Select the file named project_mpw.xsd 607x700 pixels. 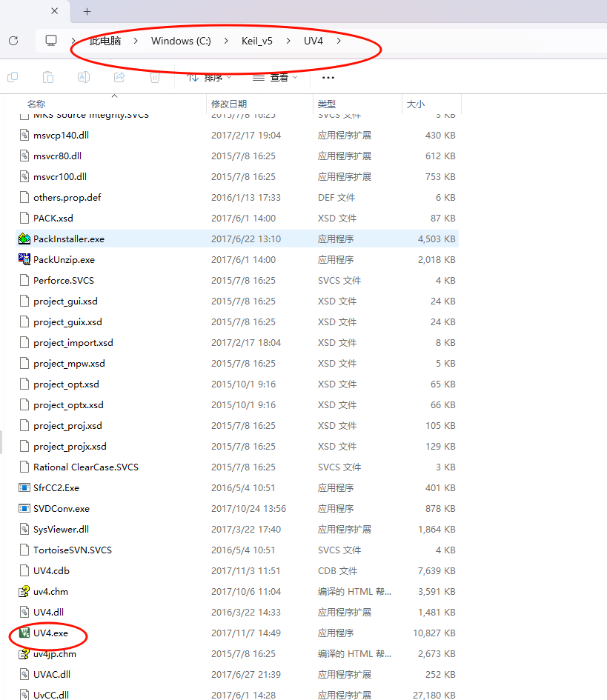click(69, 364)
